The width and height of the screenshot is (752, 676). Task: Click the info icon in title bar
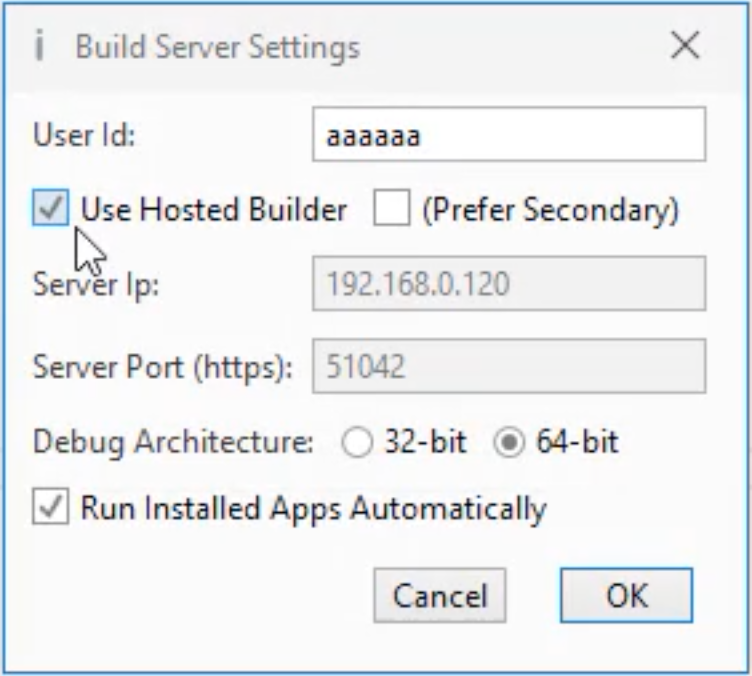39,47
